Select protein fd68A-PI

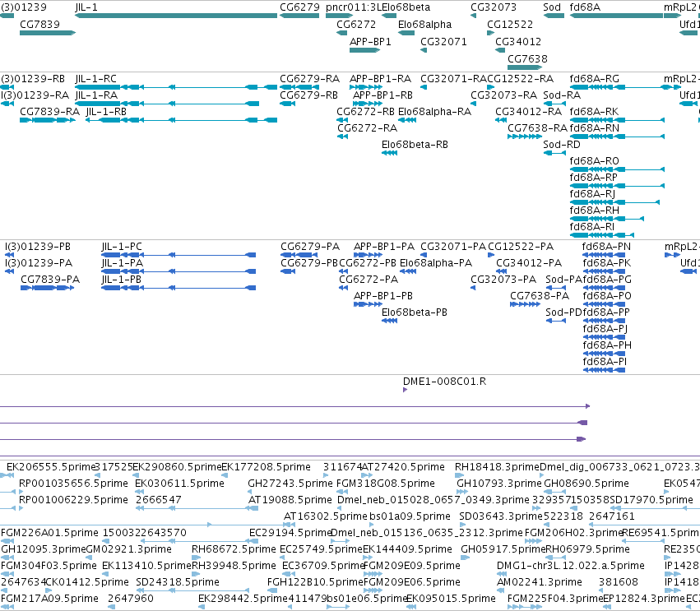click(x=605, y=362)
